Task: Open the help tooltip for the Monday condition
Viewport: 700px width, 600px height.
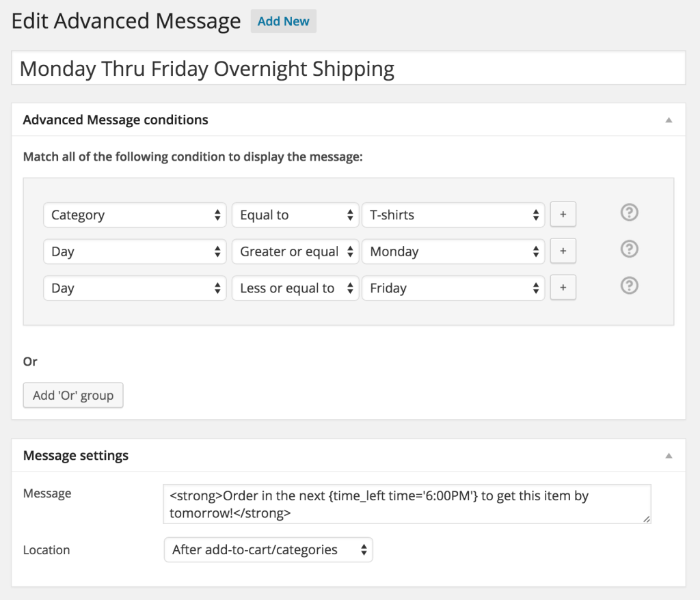Action: 629,249
